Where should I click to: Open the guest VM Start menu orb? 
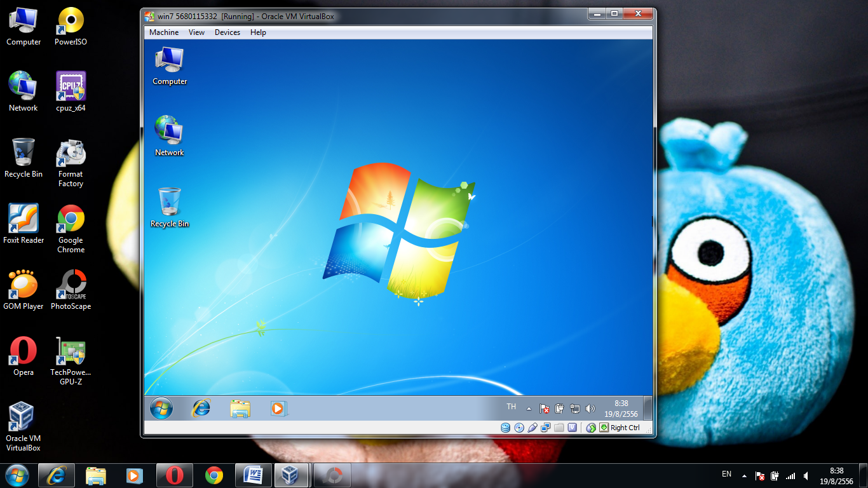pos(161,409)
